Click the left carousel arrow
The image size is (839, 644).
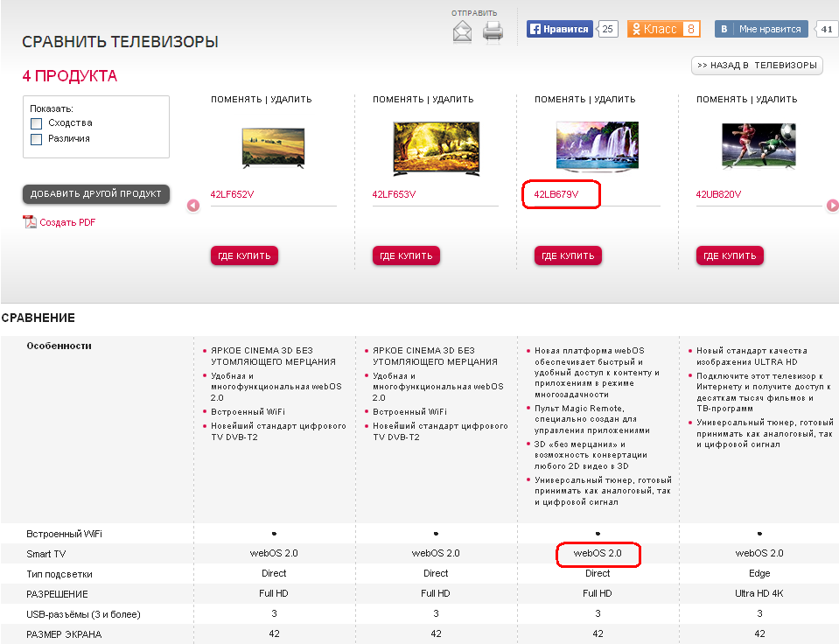[193, 206]
